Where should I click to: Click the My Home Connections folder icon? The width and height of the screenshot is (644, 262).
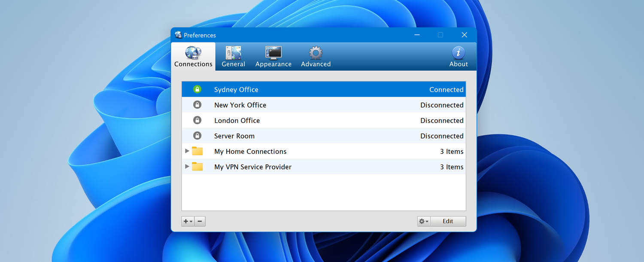197,151
